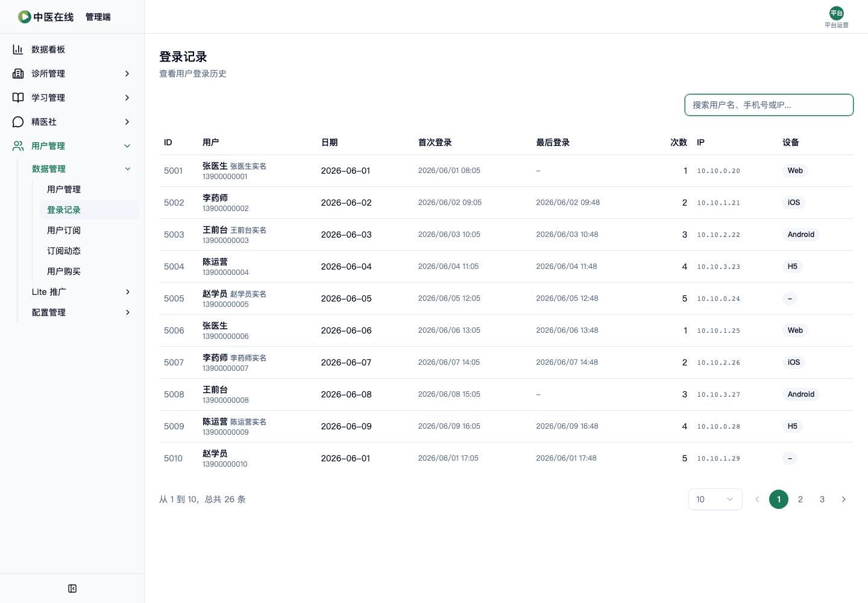Click first login 2026/06/05 12:05
The width and height of the screenshot is (868, 603).
pos(449,298)
